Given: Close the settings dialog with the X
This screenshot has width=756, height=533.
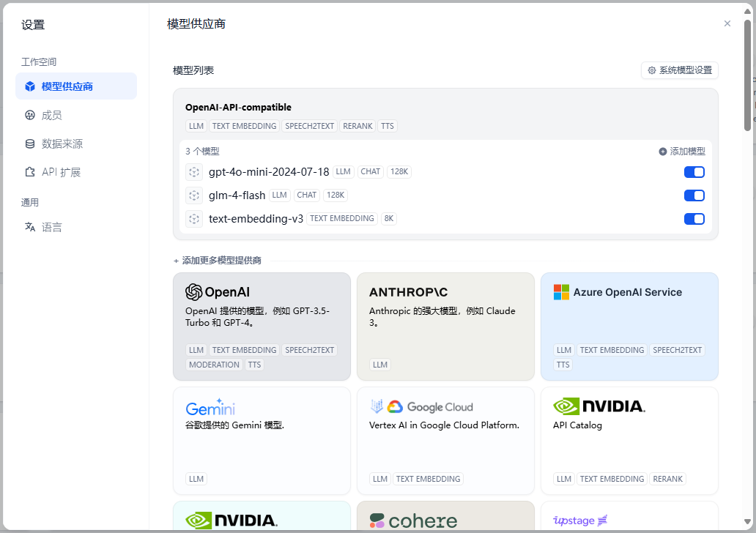Looking at the screenshot, I should tap(727, 23).
